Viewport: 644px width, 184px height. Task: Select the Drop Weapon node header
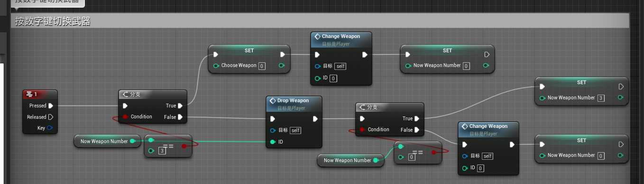(x=294, y=104)
